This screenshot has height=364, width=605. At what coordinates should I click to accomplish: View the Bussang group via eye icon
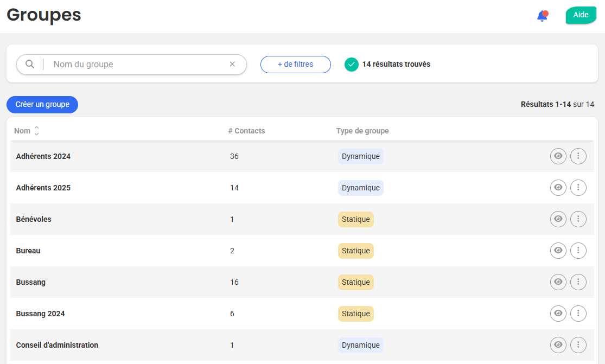558,282
